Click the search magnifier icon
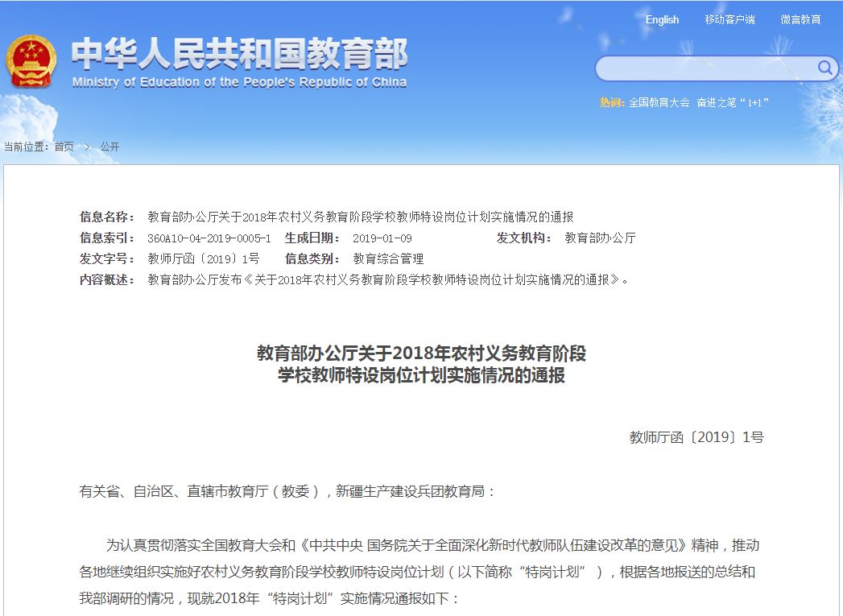Viewport: 843px width, 616px height. [824, 68]
